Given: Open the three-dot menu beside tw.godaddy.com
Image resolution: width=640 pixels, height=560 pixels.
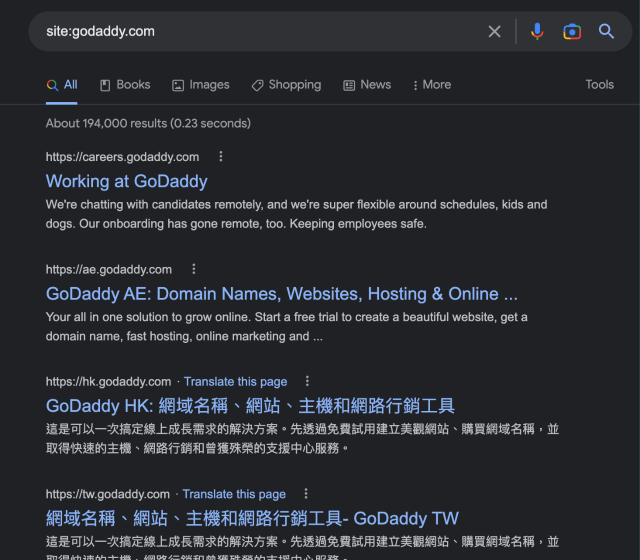Looking at the screenshot, I should [306, 494].
